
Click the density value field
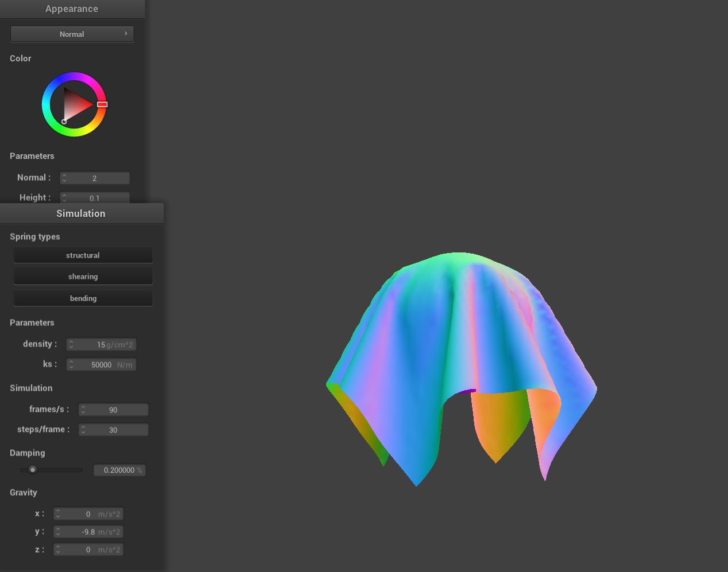click(106, 344)
